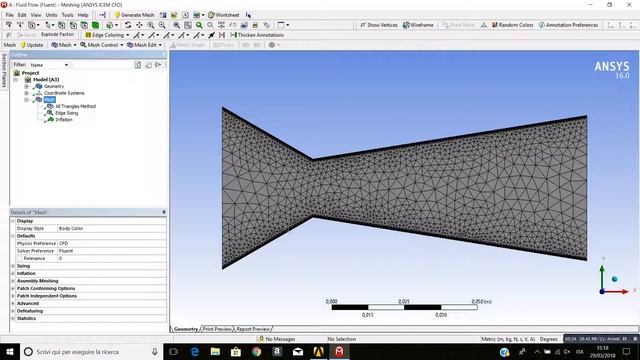Open Amazon app from taskbar
Image resolution: width=640 pixels, height=360 pixels.
click(277, 351)
